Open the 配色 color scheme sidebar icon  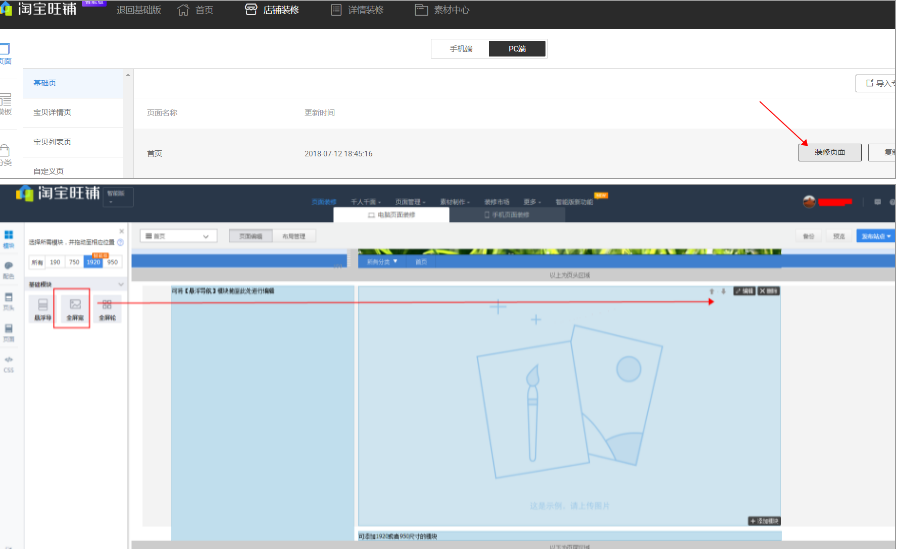point(9,269)
